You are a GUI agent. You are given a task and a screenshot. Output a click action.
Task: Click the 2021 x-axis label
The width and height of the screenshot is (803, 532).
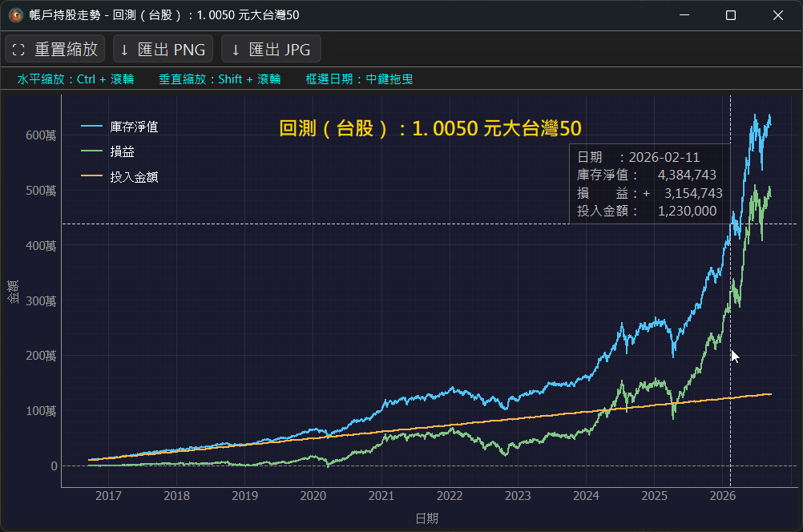(381, 496)
